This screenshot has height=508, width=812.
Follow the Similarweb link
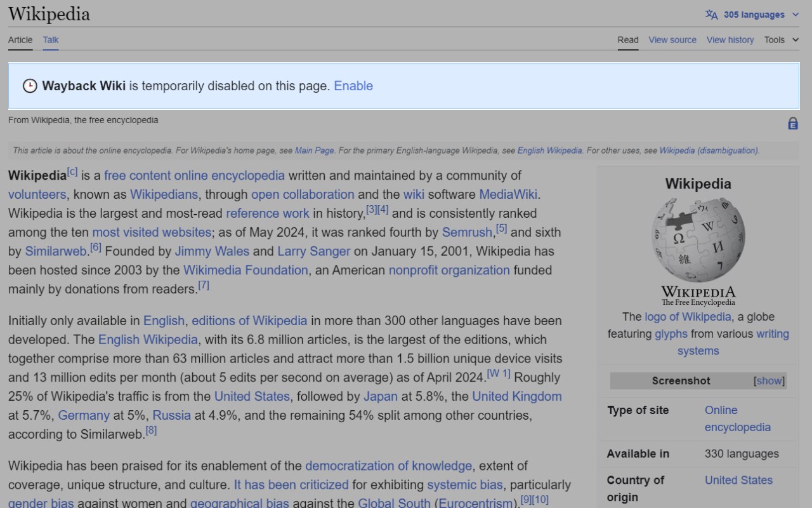(x=55, y=251)
